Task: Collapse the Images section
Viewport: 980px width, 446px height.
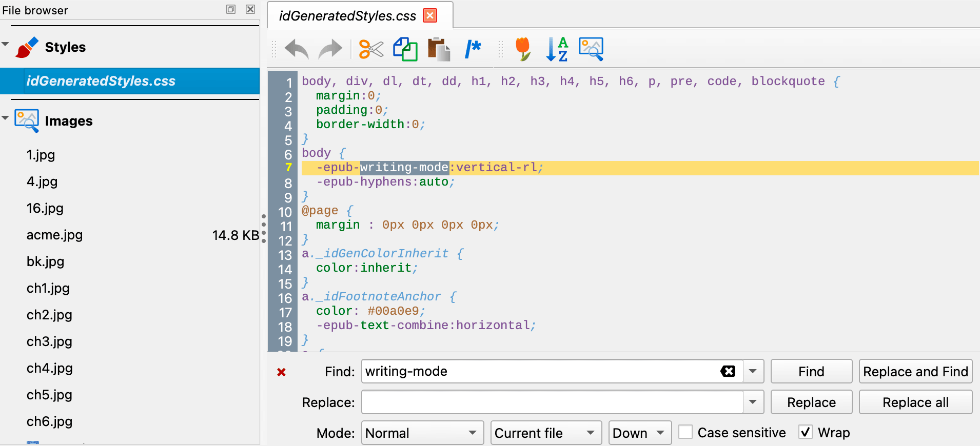Action: pyautogui.click(x=5, y=118)
